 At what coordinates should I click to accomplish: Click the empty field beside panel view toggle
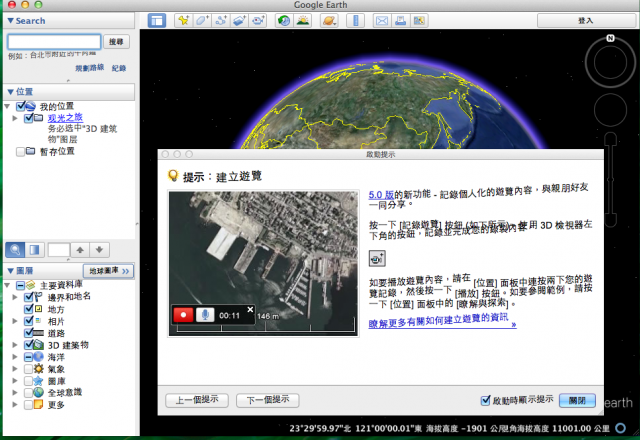(x=59, y=250)
